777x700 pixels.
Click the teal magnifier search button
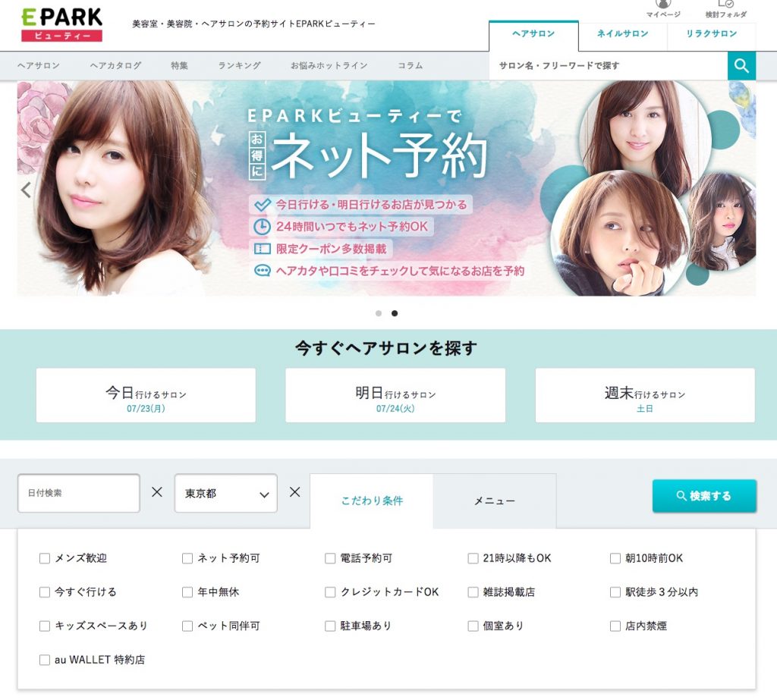741,65
